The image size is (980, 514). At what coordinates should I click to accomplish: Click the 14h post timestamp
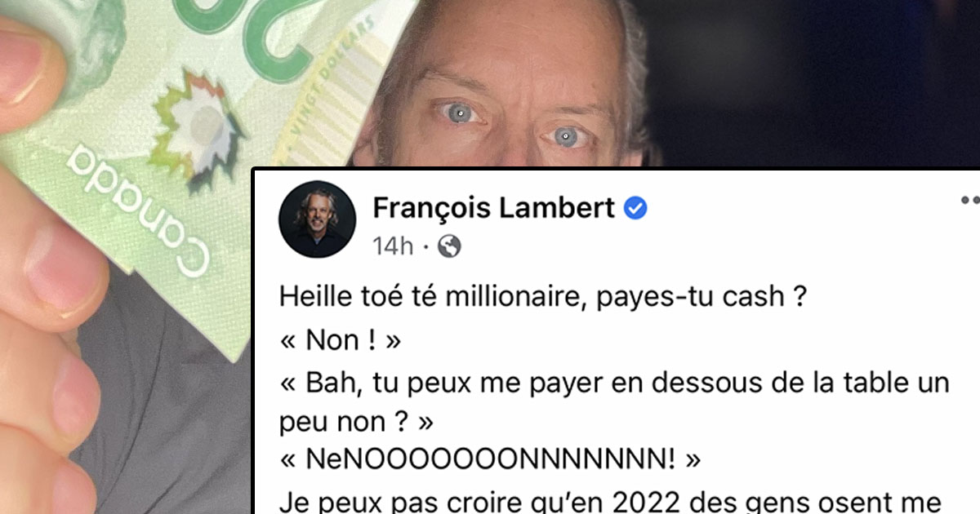click(x=394, y=246)
